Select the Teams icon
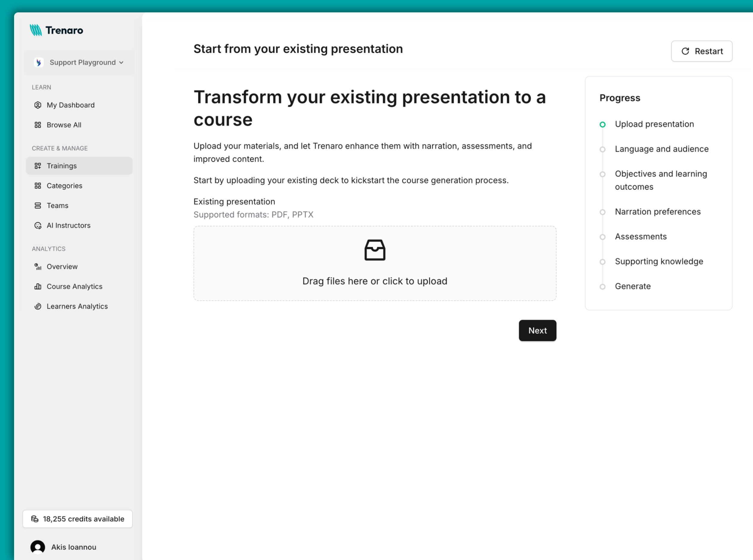 pyautogui.click(x=38, y=206)
